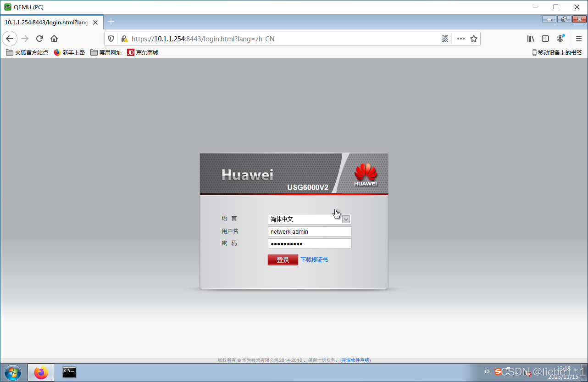Click the 用户名 username field
Image resolution: width=588 pixels, height=382 pixels.
[310, 231]
